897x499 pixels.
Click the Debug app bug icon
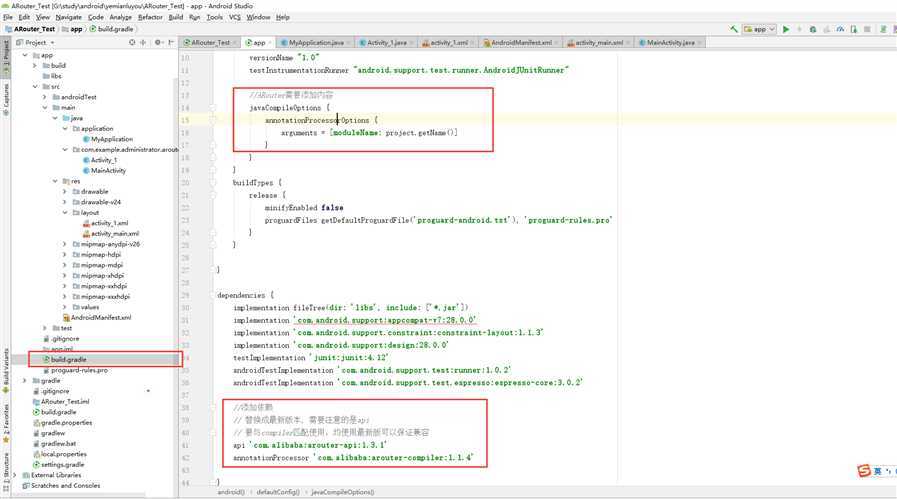(x=813, y=29)
